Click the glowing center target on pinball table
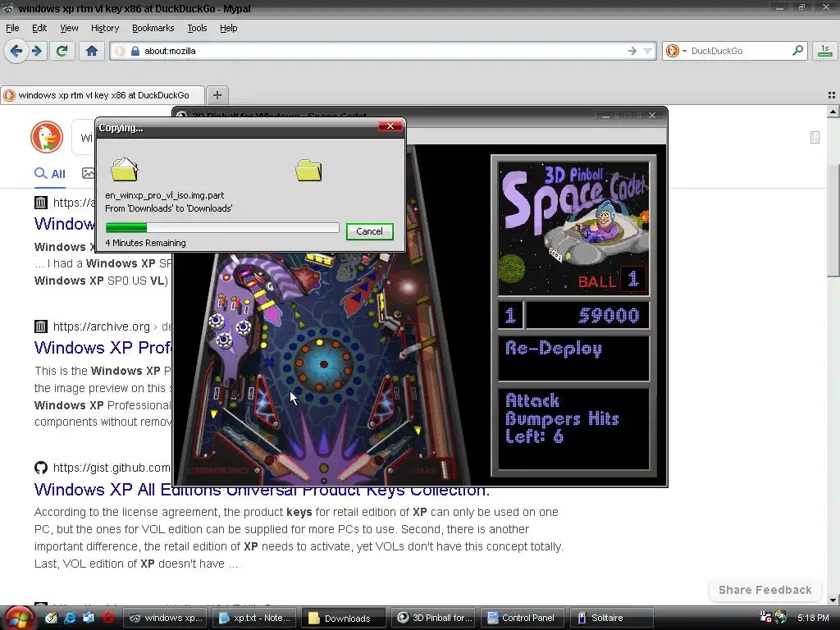 pyautogui.click(x=323, y=365)
